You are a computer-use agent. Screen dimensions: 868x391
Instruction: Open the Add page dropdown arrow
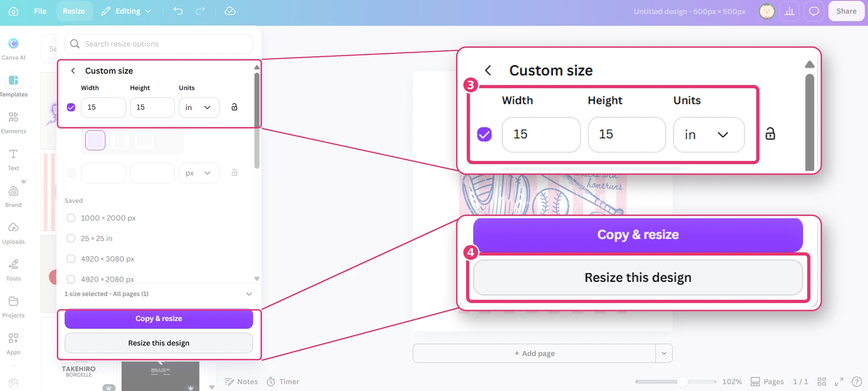coord(664,353)
